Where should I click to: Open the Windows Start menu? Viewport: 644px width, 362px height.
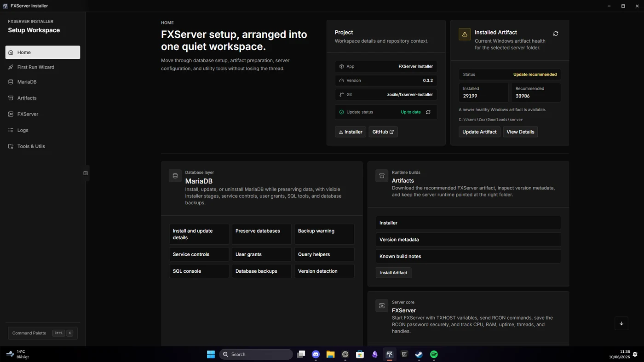(x=211, y=354)
